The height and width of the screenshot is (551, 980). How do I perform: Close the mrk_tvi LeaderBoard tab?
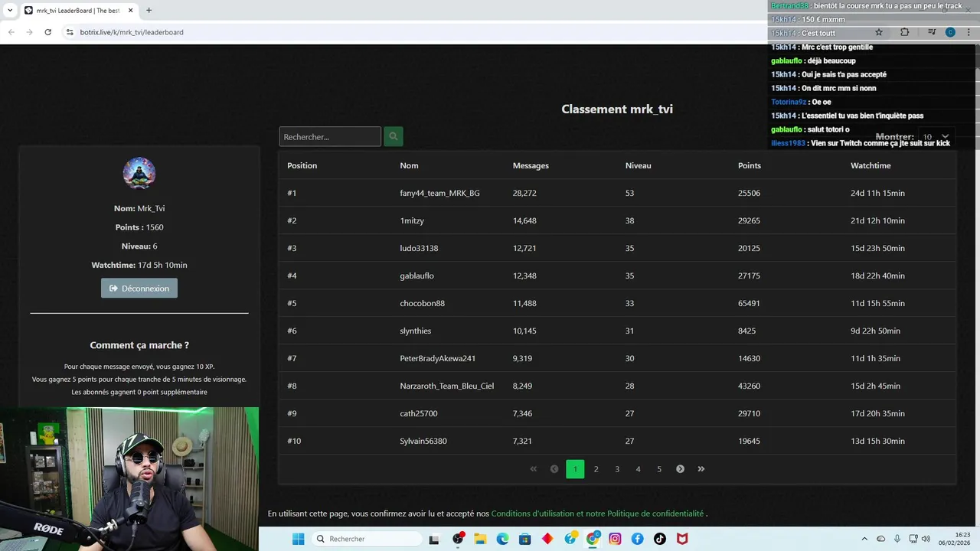[131, 11]
